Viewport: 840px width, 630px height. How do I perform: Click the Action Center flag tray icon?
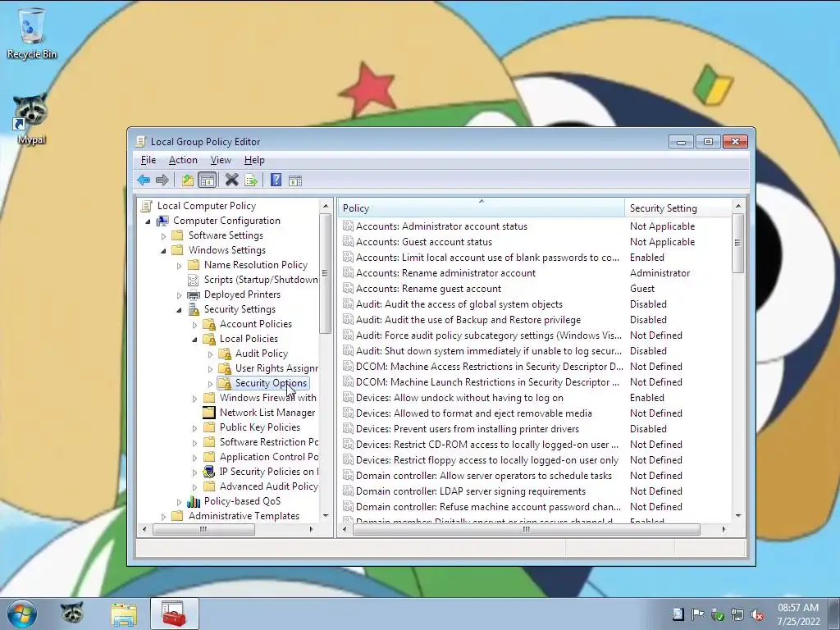click(697, 614)
